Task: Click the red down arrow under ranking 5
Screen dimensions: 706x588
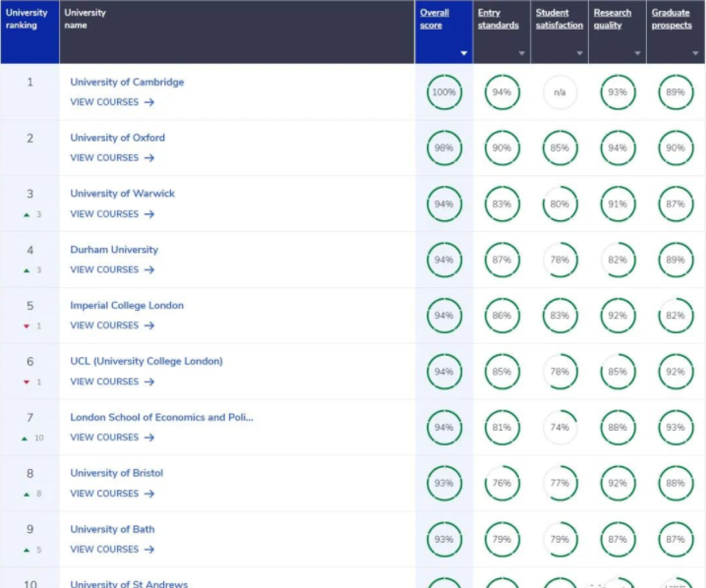Action: [x=27, y=325]
